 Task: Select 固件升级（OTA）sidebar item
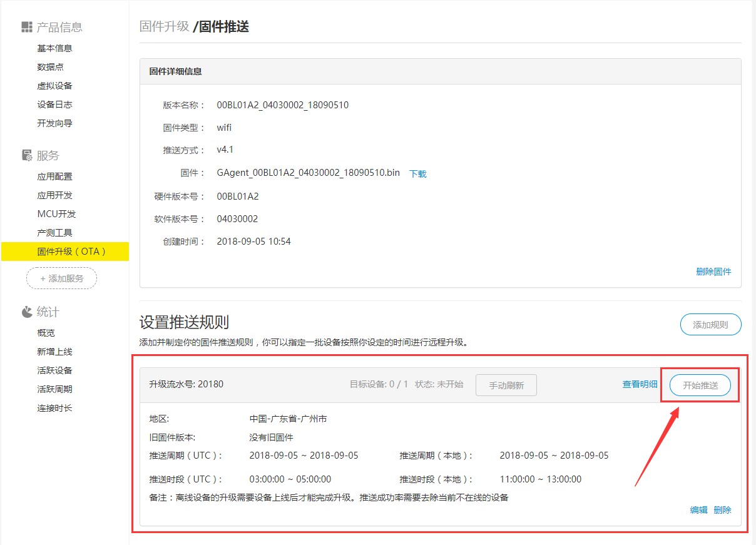tap(71, 252)
